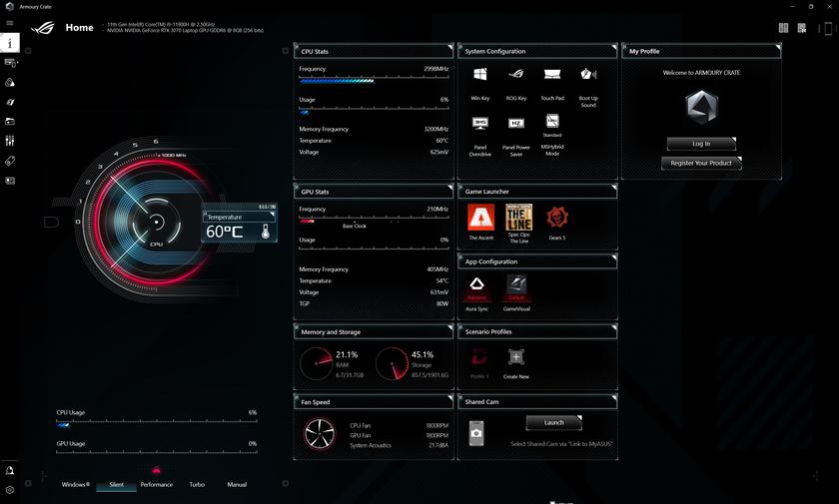Toggle the Touch Pad setting
The width and height of the screenshot is (839, 504).
(552, 76)
